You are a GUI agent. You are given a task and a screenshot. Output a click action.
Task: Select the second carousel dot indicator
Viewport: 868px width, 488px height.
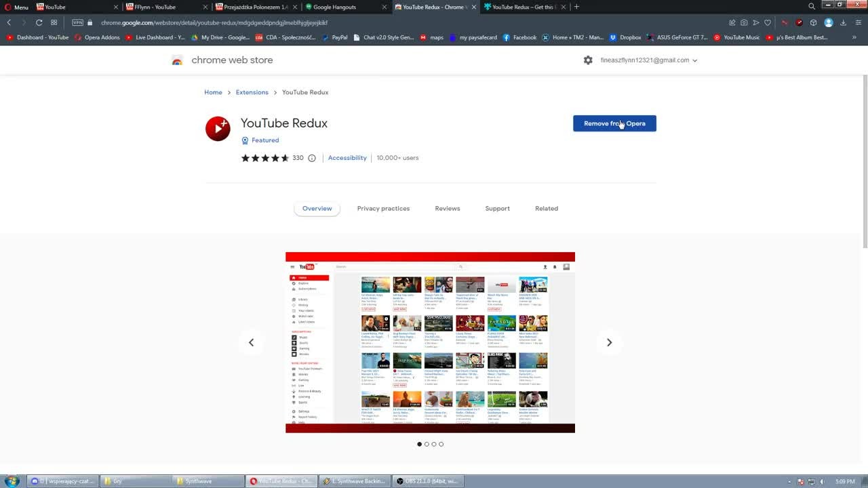(x=427, y=444)
